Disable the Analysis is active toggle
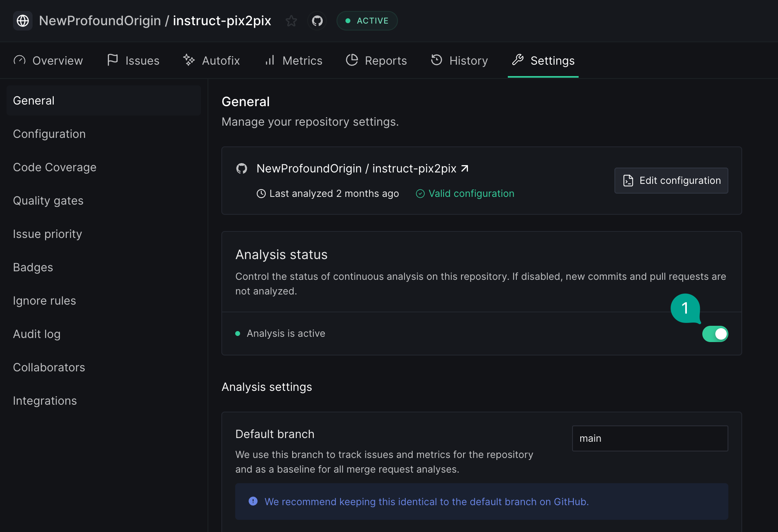This screenshot has height=532, width=778. click(x=715, y=334)
